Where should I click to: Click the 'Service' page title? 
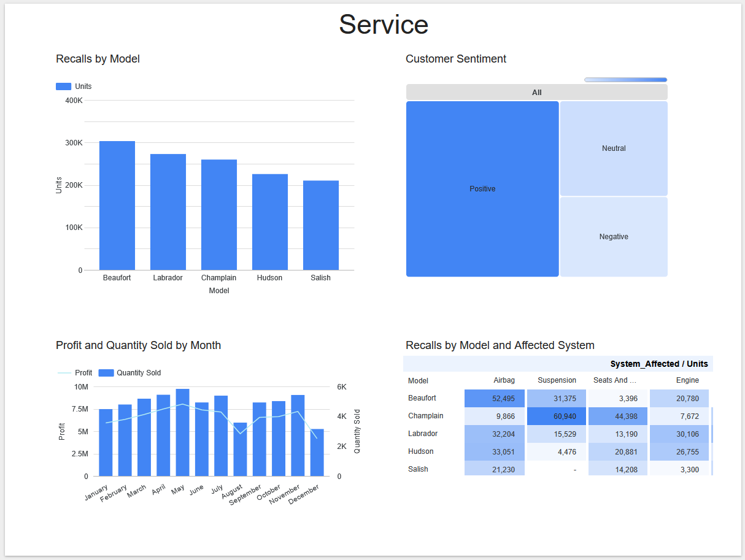(x=384, y=25)
